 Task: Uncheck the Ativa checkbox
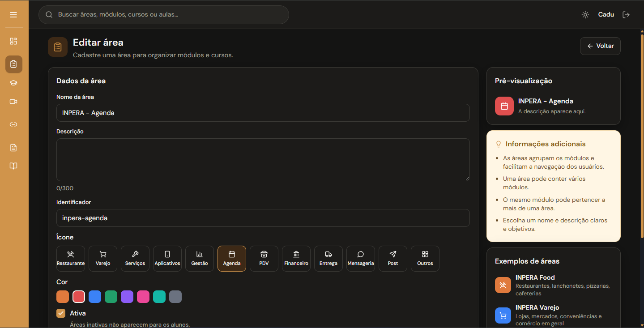click(61, 313)
